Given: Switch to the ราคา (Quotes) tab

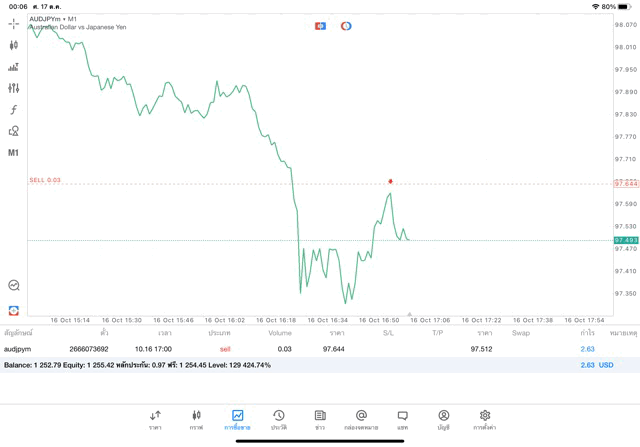Looking at the screenshot, I should (155, 420).
